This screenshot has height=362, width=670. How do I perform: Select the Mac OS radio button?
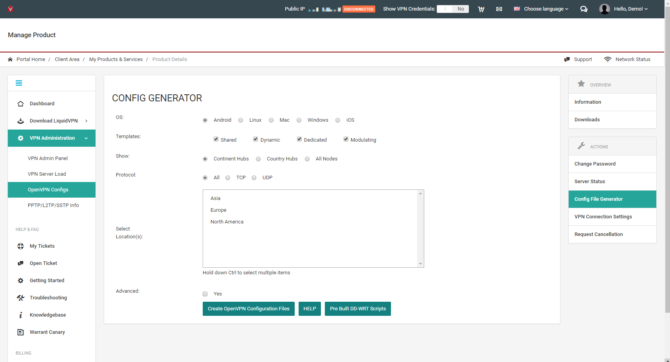coord(271,121)
